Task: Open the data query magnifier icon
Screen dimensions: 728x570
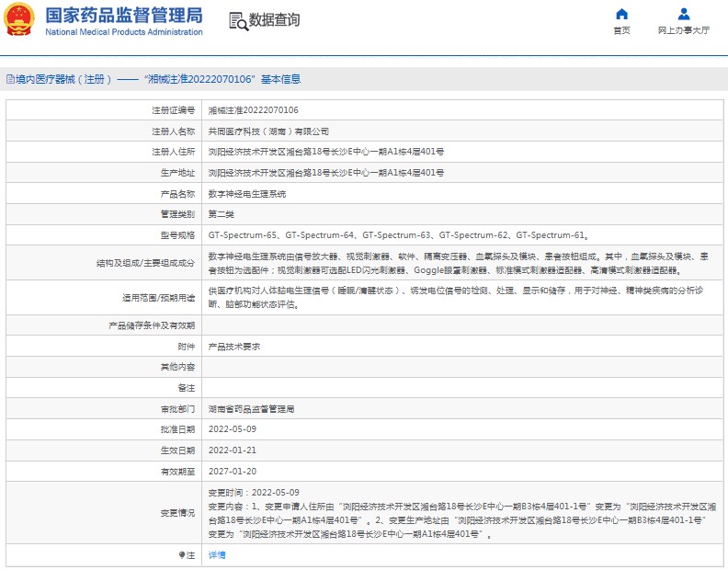Action: (x=239, y=21)
